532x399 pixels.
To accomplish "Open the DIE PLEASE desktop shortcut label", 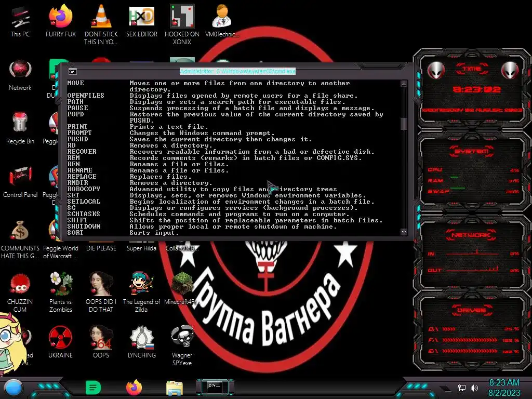I will point(101,248).
